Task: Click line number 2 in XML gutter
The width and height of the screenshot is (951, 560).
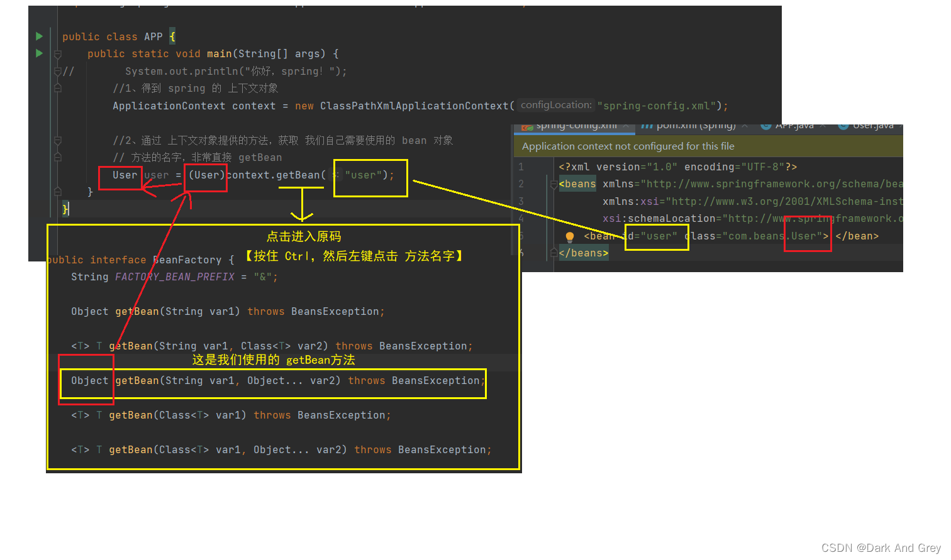Action: point(521,184)
